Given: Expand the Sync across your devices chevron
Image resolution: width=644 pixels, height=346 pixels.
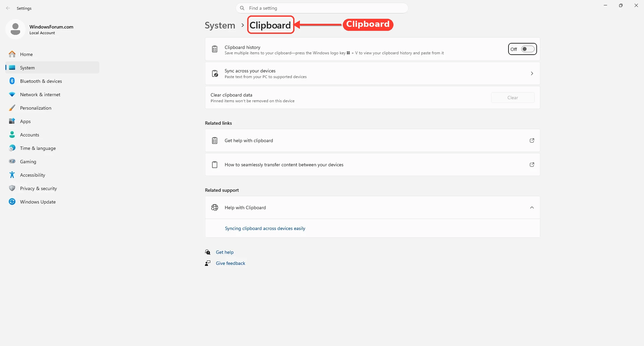Looking at the screenshot, I should pyautogui.click(x=532, y=73).
